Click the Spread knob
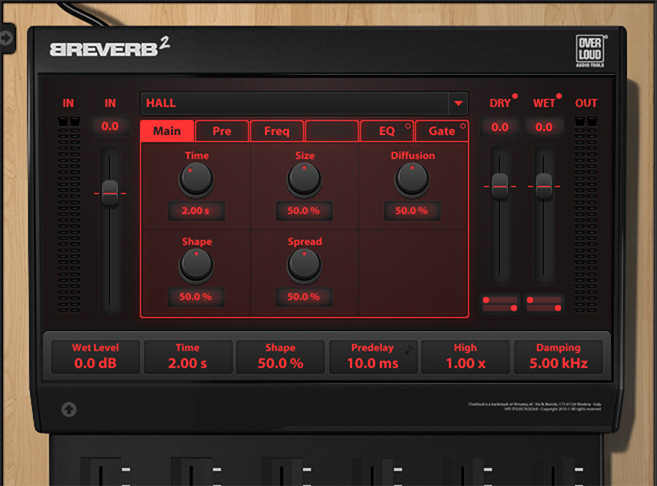 304,265
